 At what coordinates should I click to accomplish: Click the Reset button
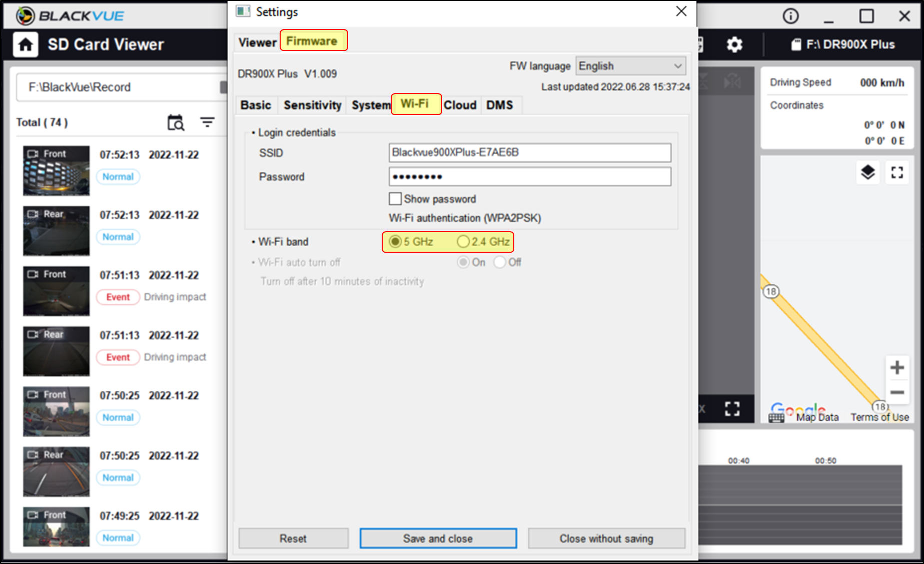293,538
